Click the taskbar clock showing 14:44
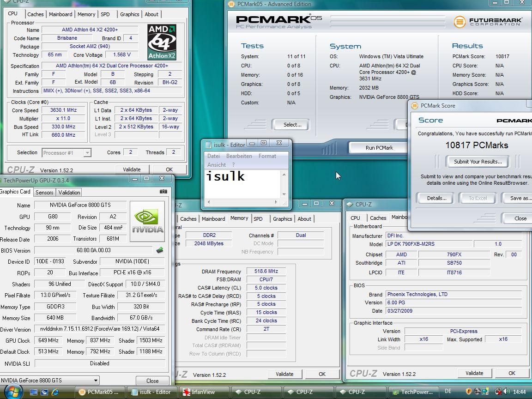 pos(519,392)
